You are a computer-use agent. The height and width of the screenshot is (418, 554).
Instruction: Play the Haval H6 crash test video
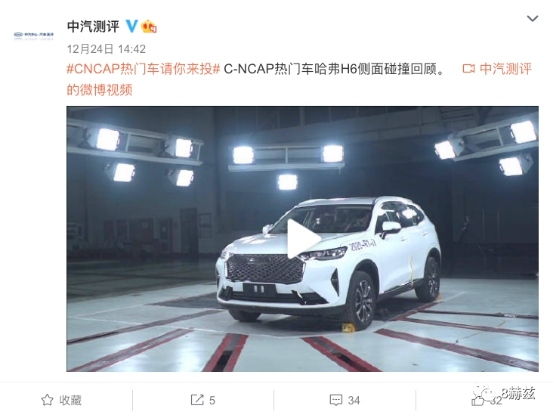tap(303, 239)
